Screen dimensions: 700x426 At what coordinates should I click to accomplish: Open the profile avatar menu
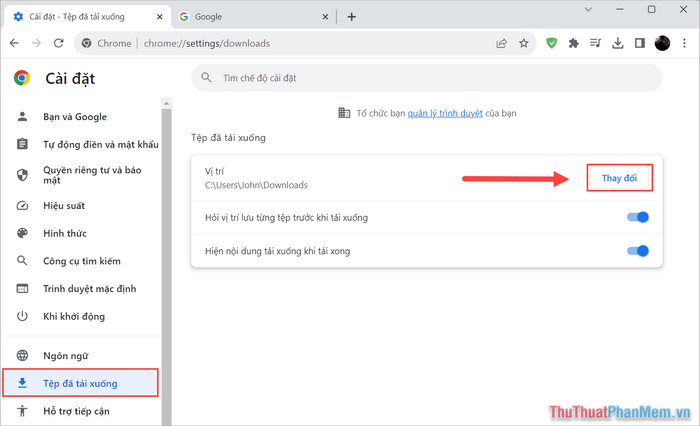662,43
